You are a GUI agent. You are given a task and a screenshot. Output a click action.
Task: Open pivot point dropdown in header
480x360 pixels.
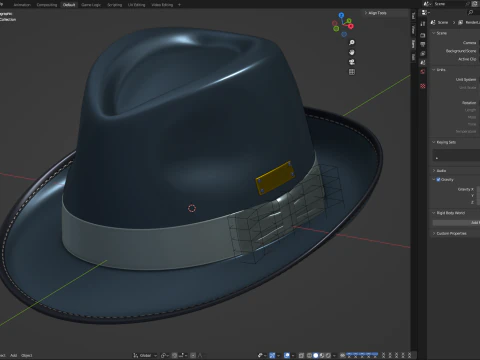(165, 355)
